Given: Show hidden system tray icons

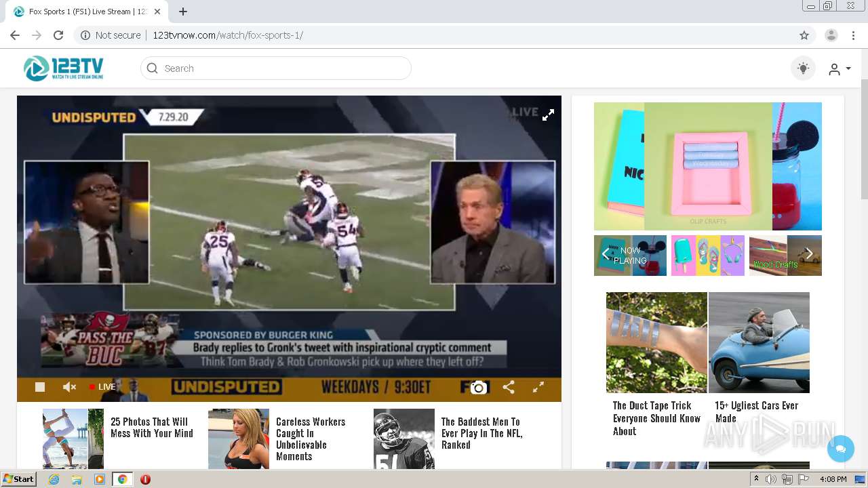Looking at the screenshot, I should tap(757, 479).
